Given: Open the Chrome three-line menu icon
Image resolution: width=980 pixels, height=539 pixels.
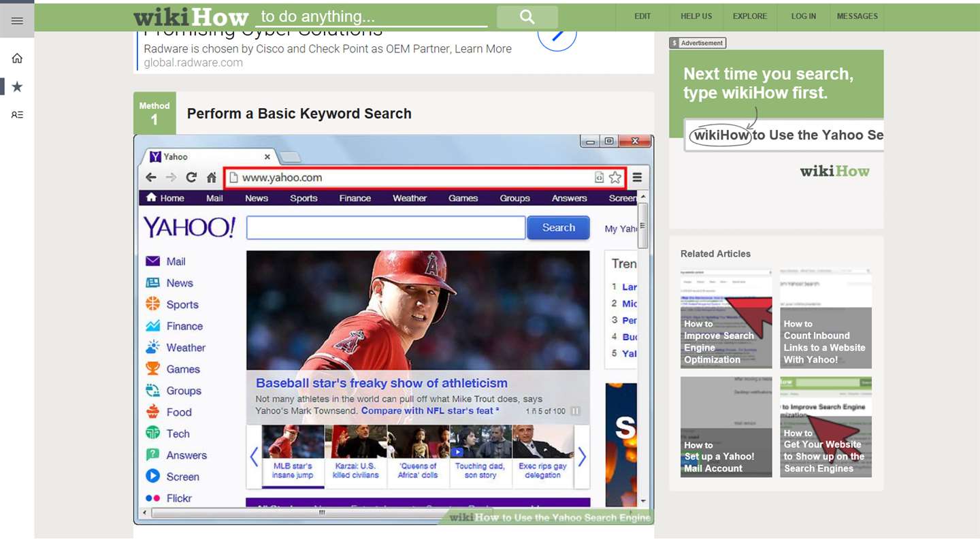Looking at the screenshot, I should point(638,178).
